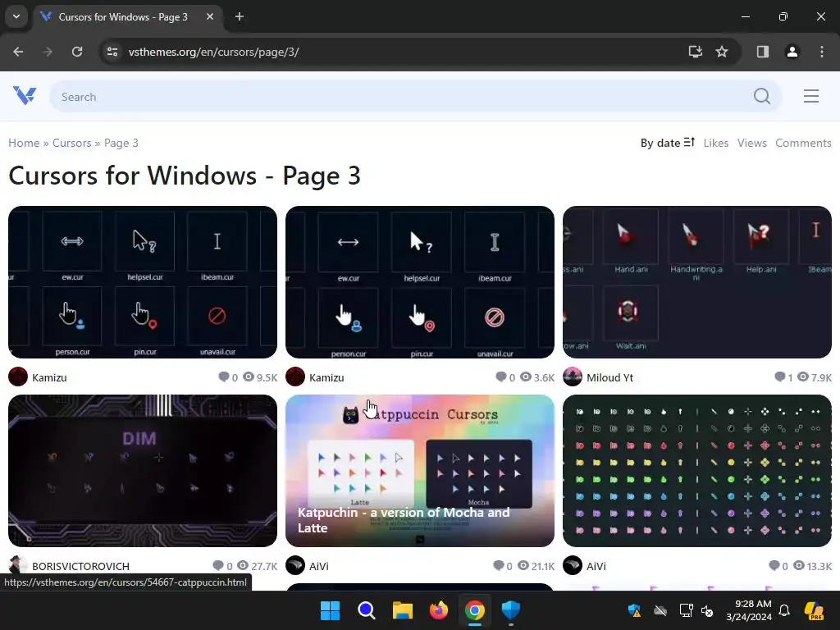Screen dimensions: 840x630
Task: Click the address bar URL
Action: pos(214,52)
